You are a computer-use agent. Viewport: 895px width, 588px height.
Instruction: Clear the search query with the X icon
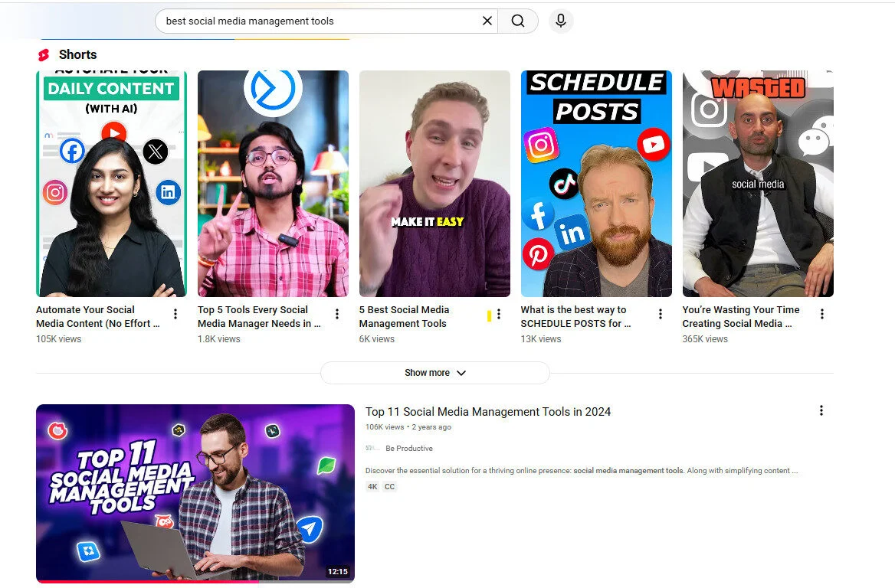coord(487,21)
